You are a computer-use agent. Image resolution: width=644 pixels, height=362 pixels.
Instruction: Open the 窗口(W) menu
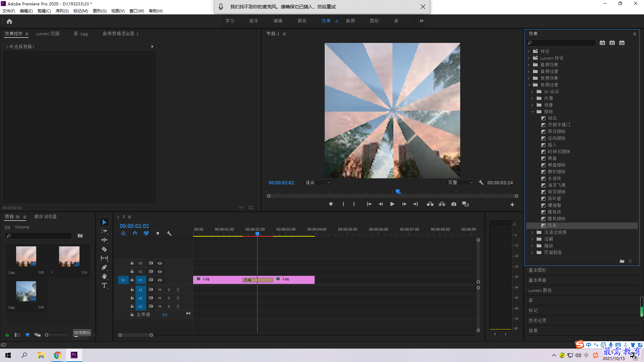pyautogui.click(x=137, y=11)
